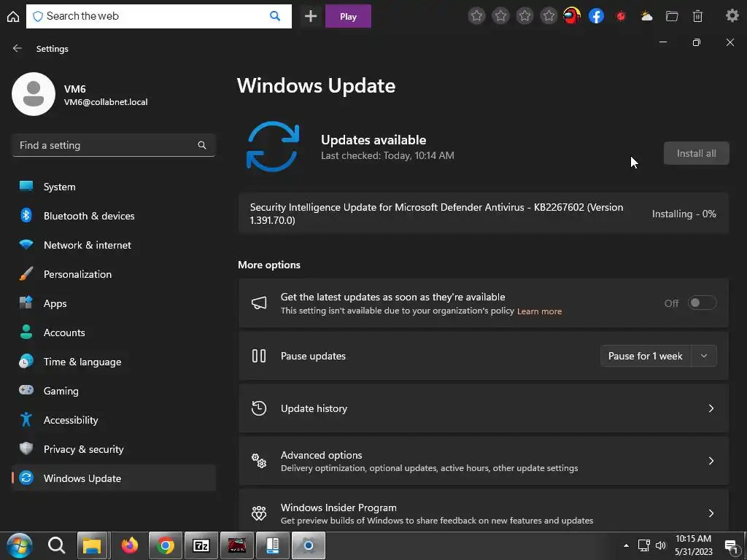Click the blue Windows Update sync icon
This screenshot has width=747, height=560.
(x=273, y=146)
